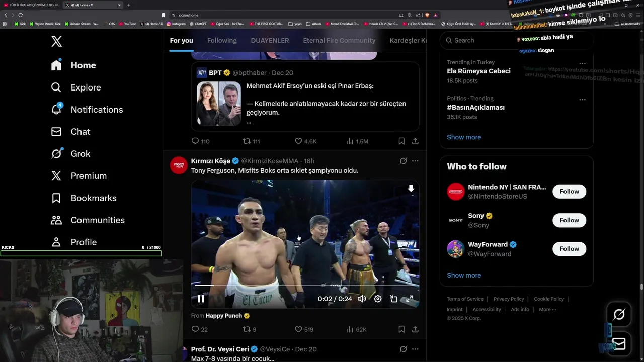Bookmark the BPT post
The height and width of the screenshot is (362, 644).
[401, 141]
